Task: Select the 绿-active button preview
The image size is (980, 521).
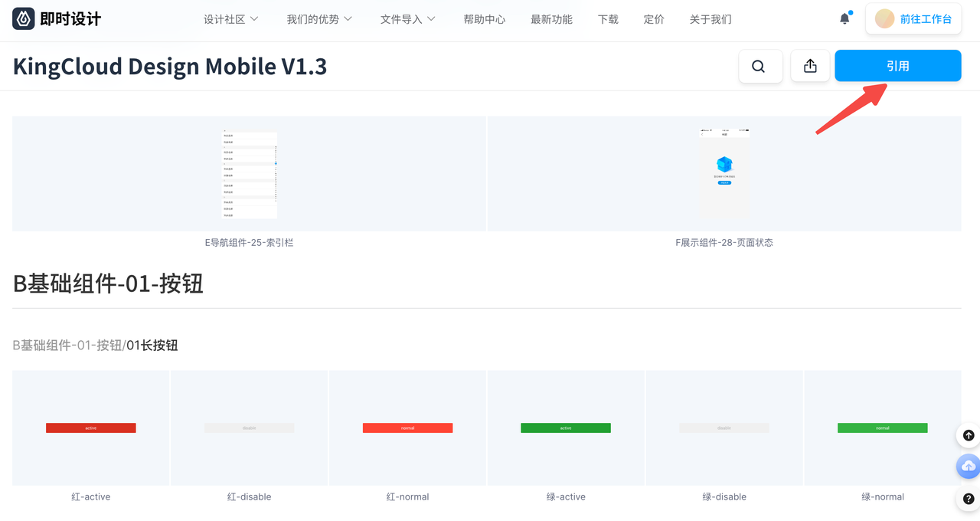Action: [x=566, y=428]
